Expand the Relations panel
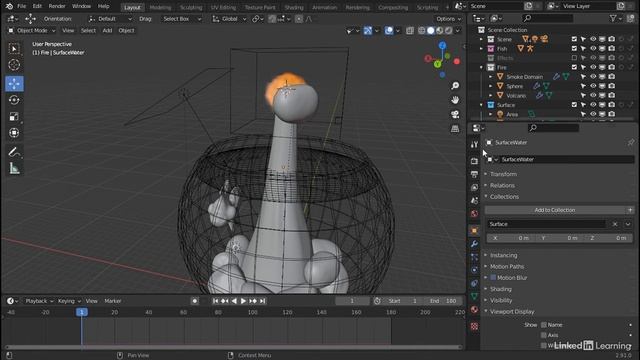640x360 pixels. click(502, 185)
